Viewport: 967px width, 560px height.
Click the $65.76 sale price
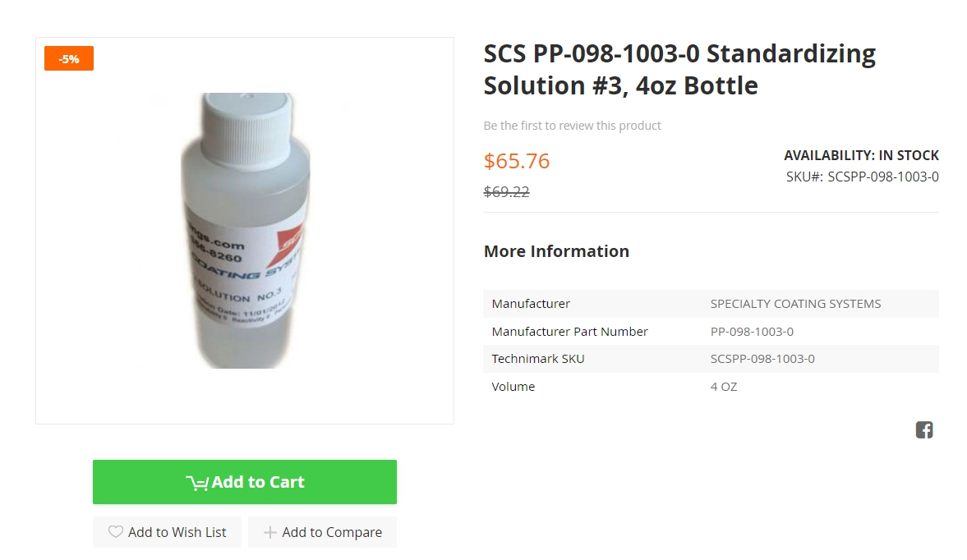pos(516,161)
